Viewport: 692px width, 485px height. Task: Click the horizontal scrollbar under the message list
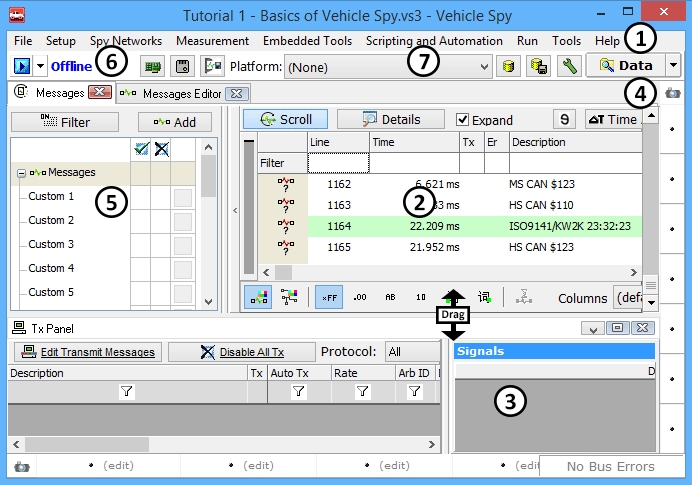coord(450,272)
